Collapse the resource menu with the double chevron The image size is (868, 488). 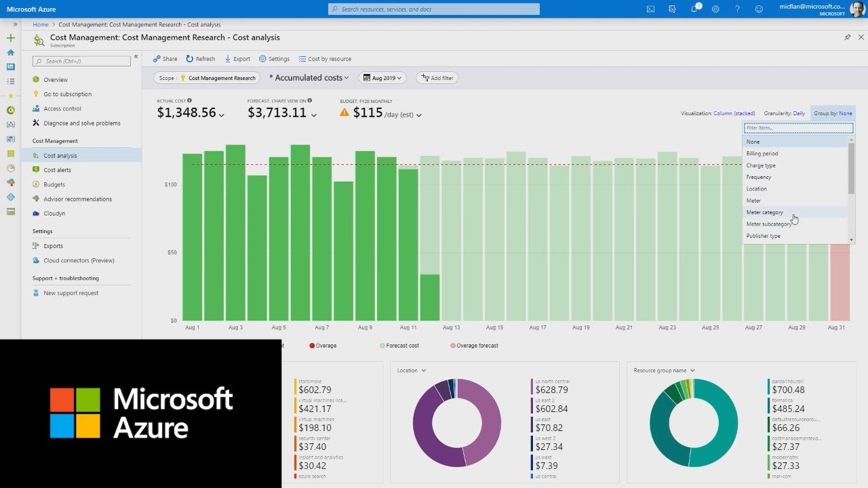tap(136, 57)
